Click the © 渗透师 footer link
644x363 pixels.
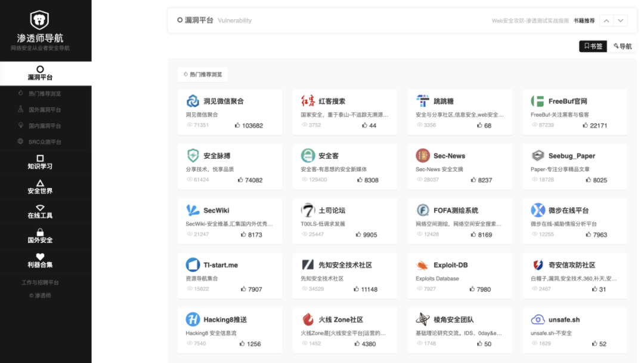(41, 295)
